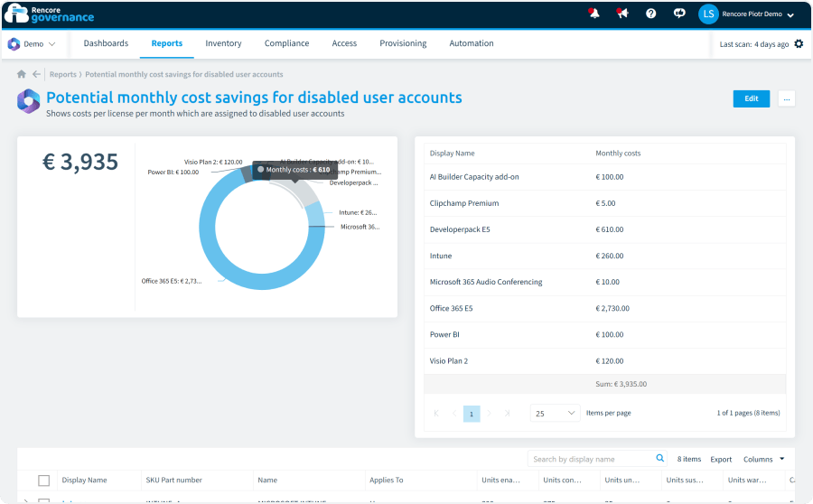Open the Dashboards tab
The height and width of the screenshot is (504, 813).
tap(106, 43)
